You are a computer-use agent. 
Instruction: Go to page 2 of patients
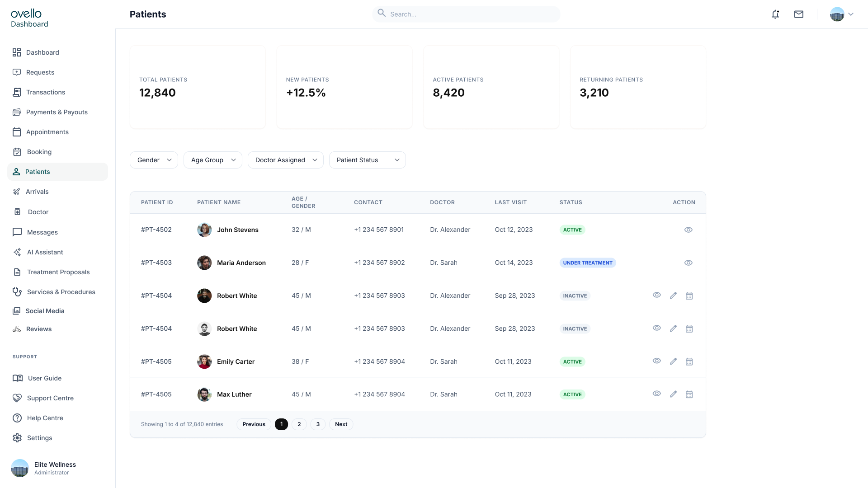click(299, 424)
